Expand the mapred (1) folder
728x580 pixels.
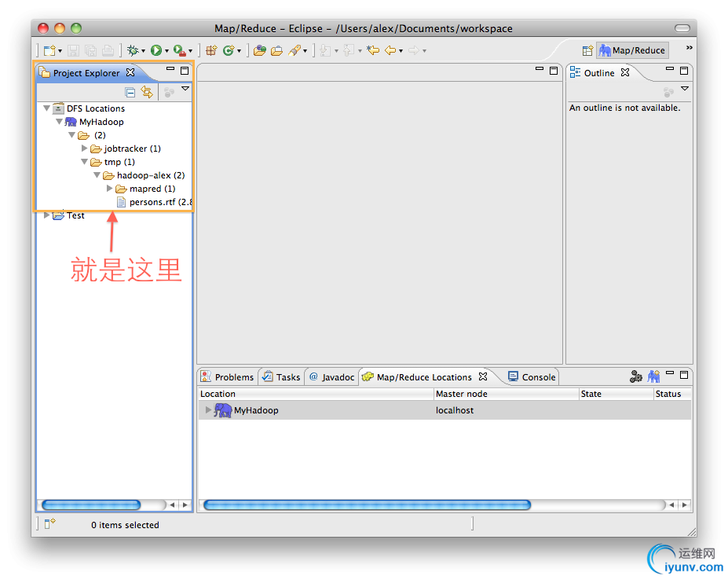(109, 188)
